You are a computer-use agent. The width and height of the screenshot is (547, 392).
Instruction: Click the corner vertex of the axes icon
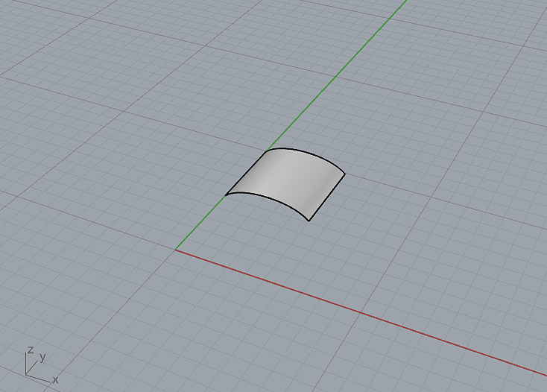[x=26, y=373]
